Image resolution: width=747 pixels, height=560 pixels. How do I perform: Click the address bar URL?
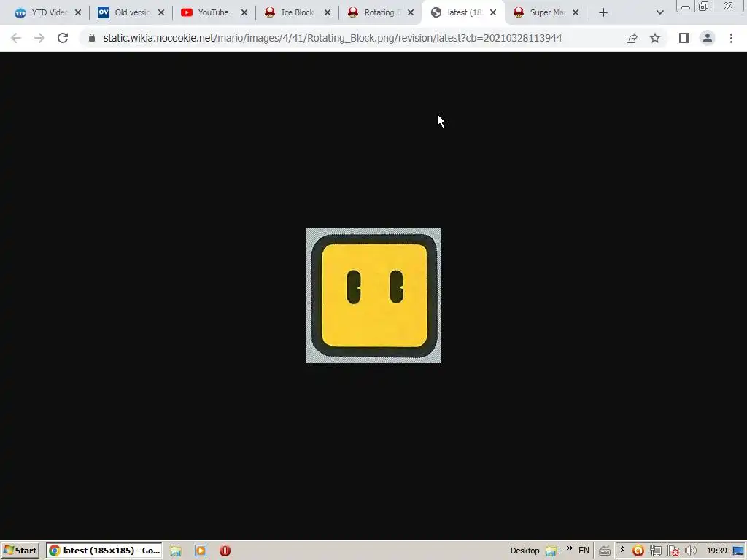333,38
